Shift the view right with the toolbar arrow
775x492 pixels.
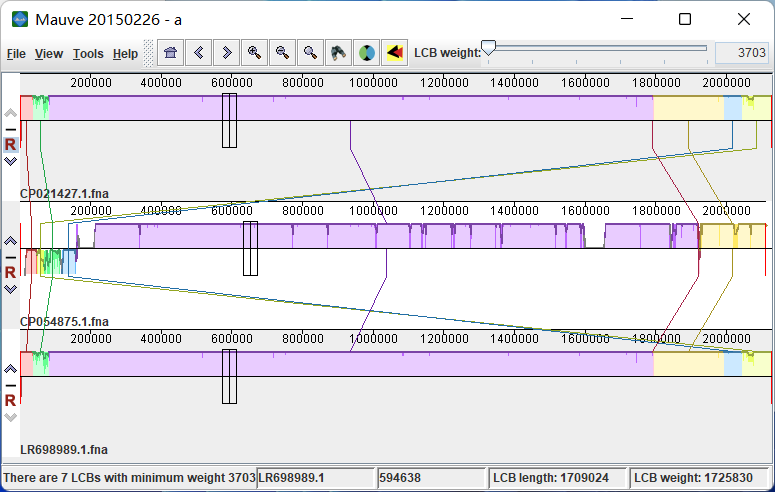(227, 53)
